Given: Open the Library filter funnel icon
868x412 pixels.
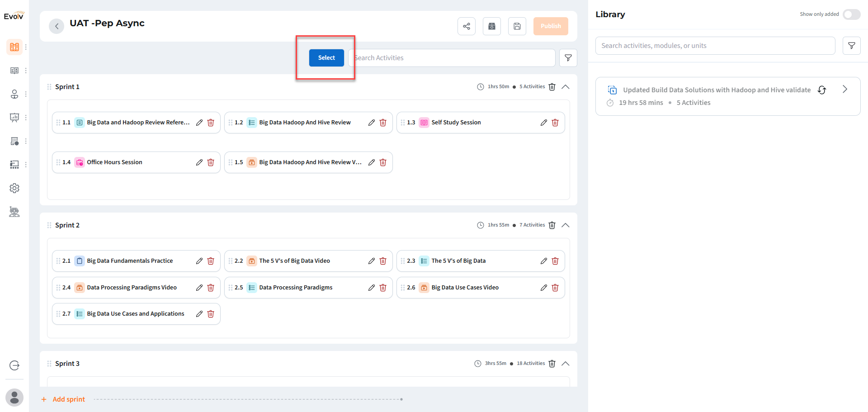Looking at the screenshot, I should 852,46.
